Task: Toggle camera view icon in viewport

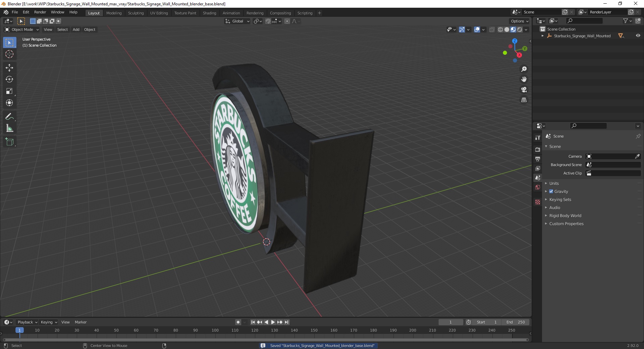Action: tap(524, 90)
